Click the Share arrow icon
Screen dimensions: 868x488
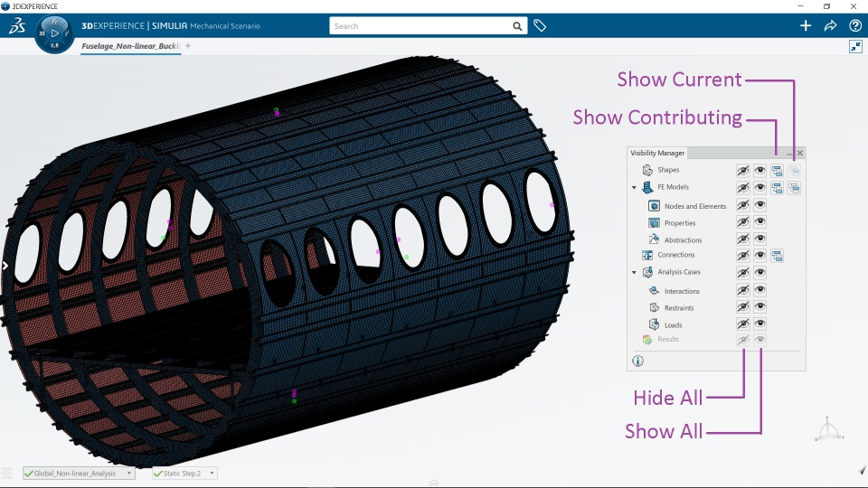830,26
